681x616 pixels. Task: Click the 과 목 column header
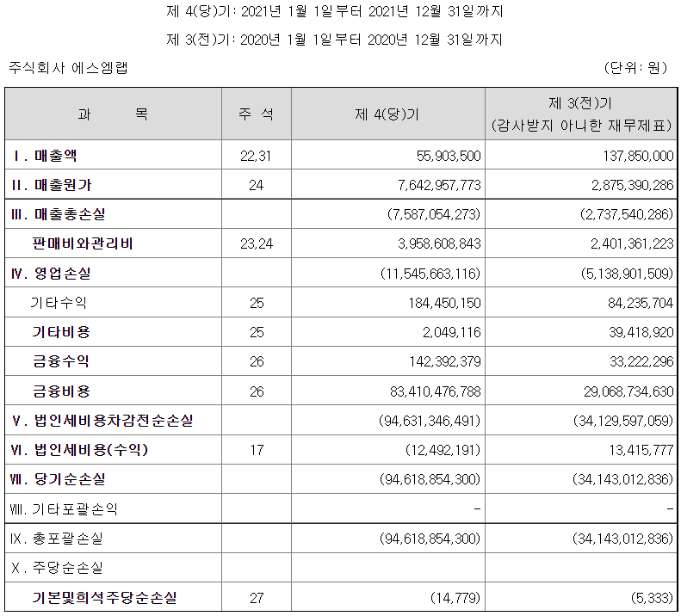113,114
